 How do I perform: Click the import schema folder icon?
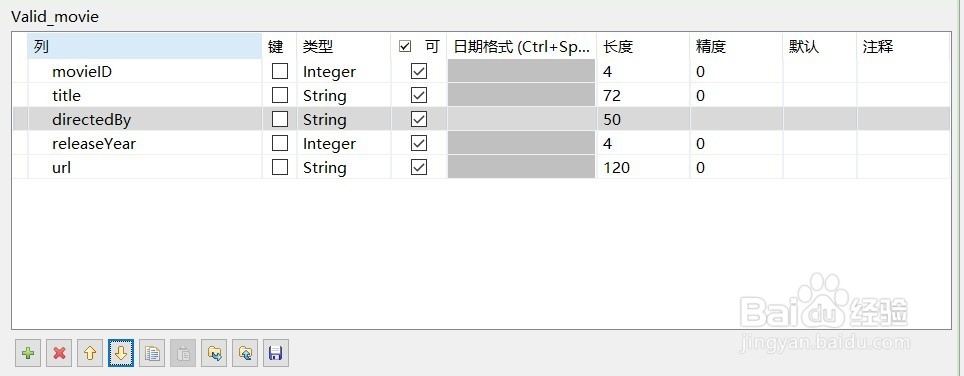click(214, 353)
